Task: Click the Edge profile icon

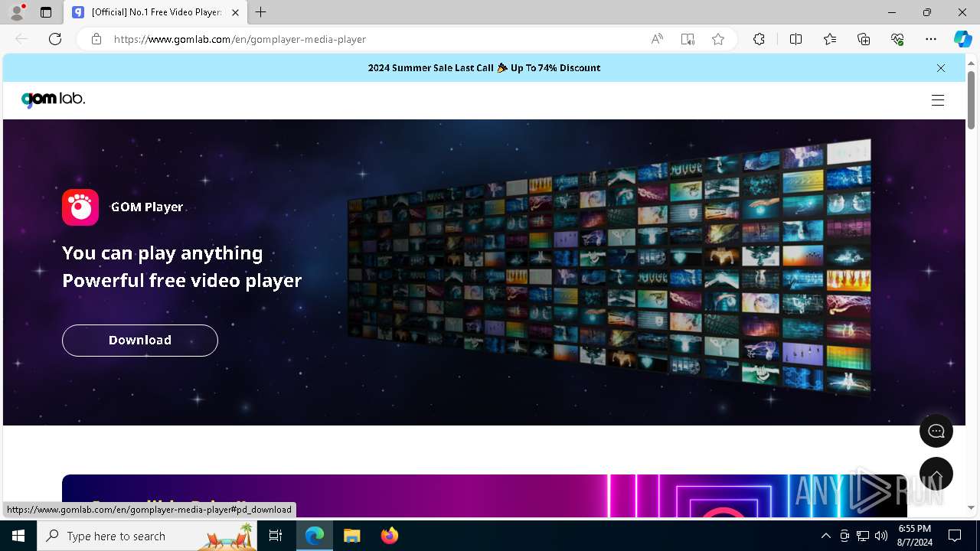Action: 17,12
